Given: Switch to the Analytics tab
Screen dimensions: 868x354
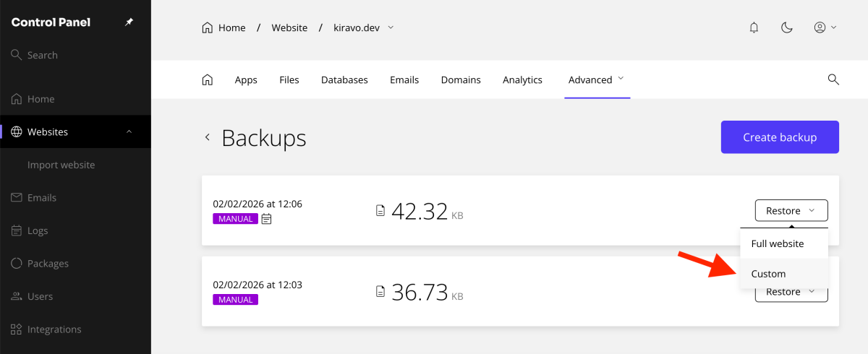Looking at the screenshot, I should (x=522, y=80).
